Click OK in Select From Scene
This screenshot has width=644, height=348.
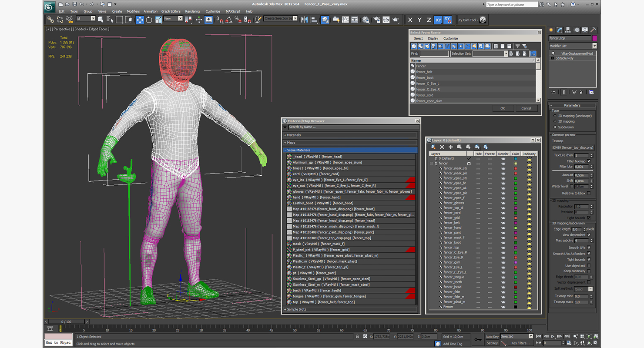pos(503,108)
